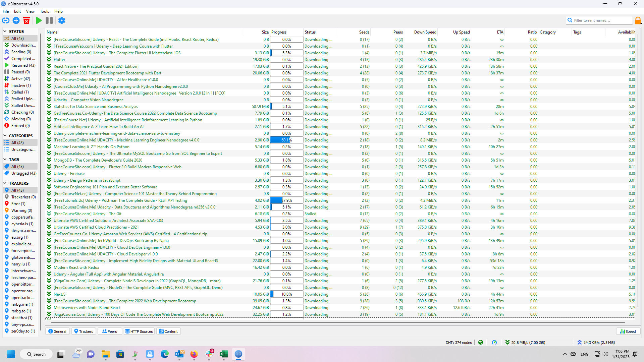Switch to the Peers tab

[x=110, y=331]
